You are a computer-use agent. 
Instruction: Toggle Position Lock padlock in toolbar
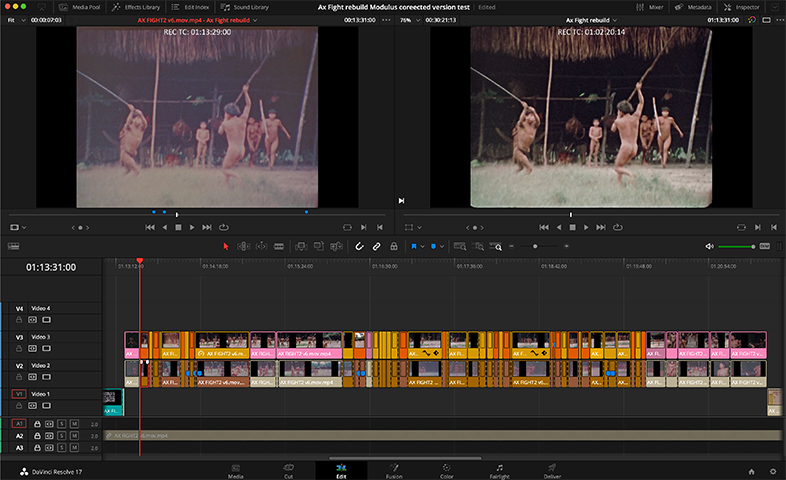coord(394,246)
